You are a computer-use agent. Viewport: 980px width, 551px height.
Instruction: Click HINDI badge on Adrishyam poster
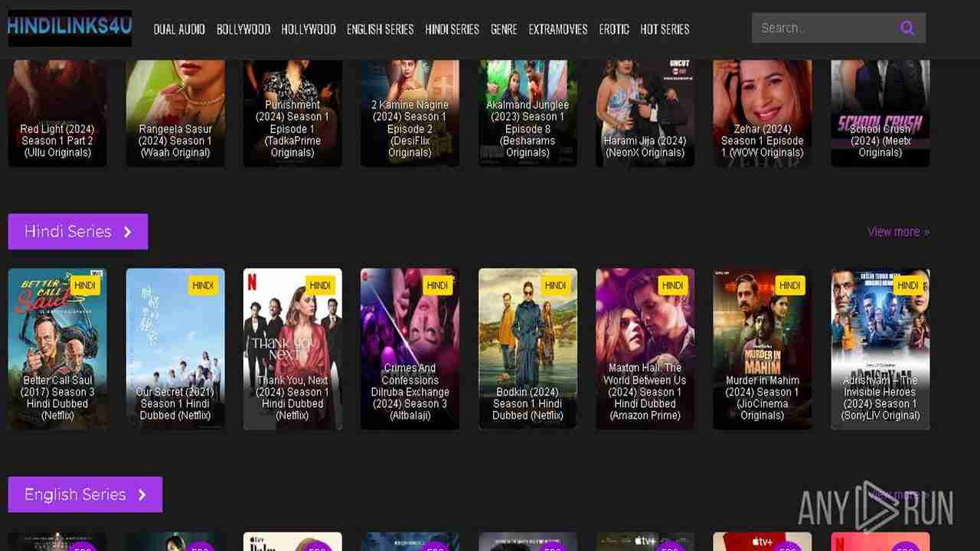point(908,285)
